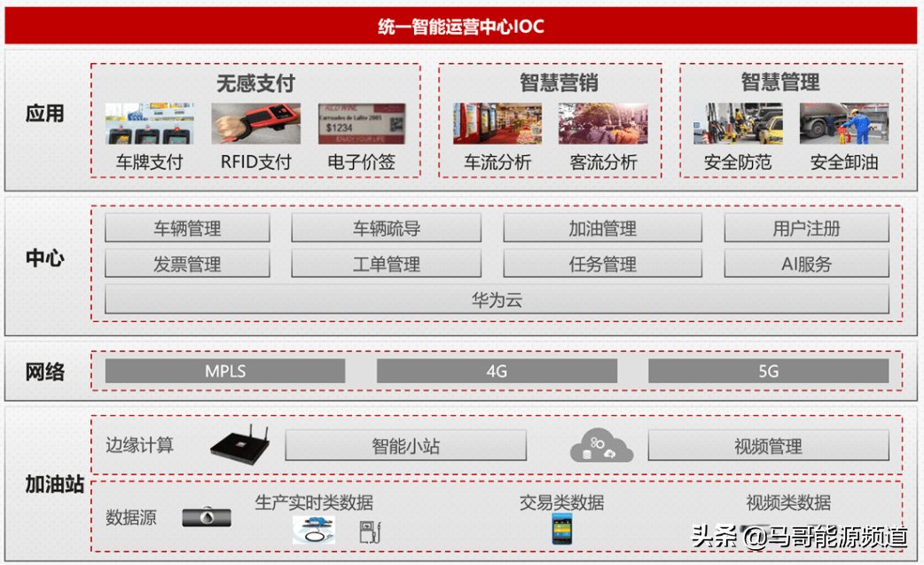Open the RFID支付 wristband image
Screen dimensions: 924x565
255,123
